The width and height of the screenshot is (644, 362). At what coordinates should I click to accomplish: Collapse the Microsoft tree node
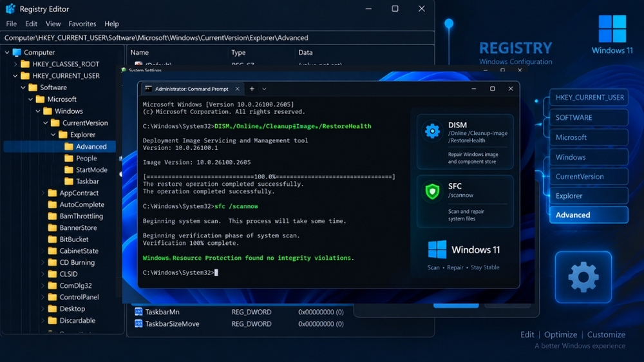pyautogui.click(x=30, y=99)
